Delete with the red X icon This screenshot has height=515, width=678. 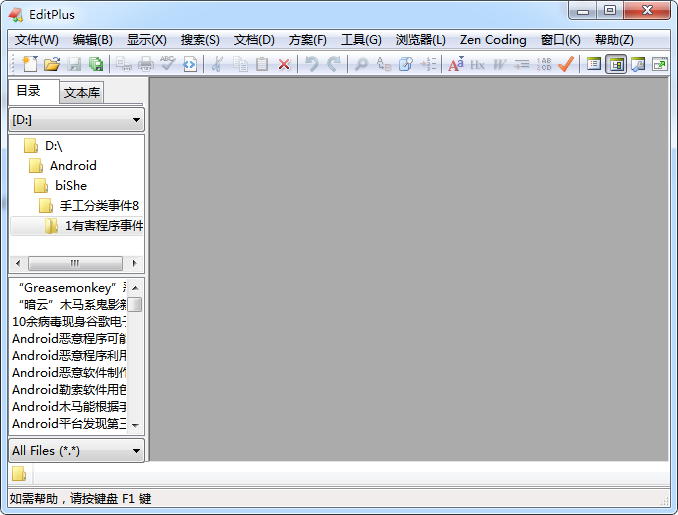[x=284, y=64]
